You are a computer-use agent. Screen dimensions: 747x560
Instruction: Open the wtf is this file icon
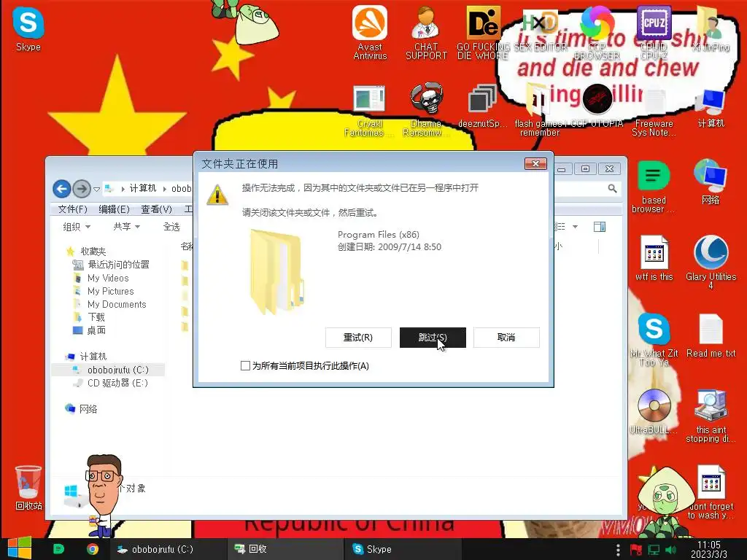(654, 258)
